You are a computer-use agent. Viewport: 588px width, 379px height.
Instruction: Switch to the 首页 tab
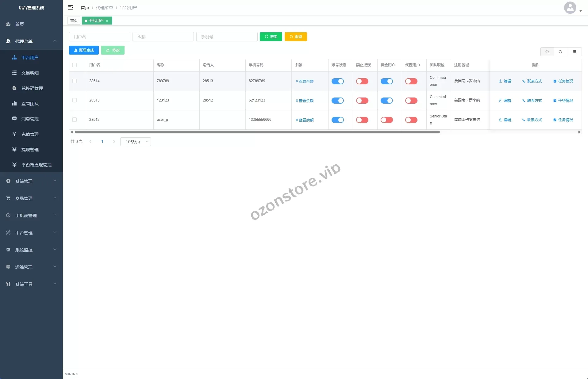tap(74, 21)
